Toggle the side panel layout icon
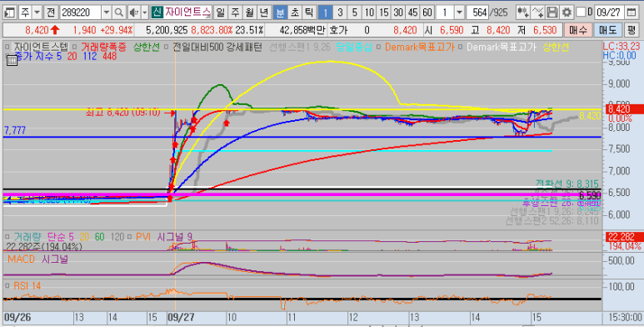This screenshot has height=327, width=644. (9, 13)
